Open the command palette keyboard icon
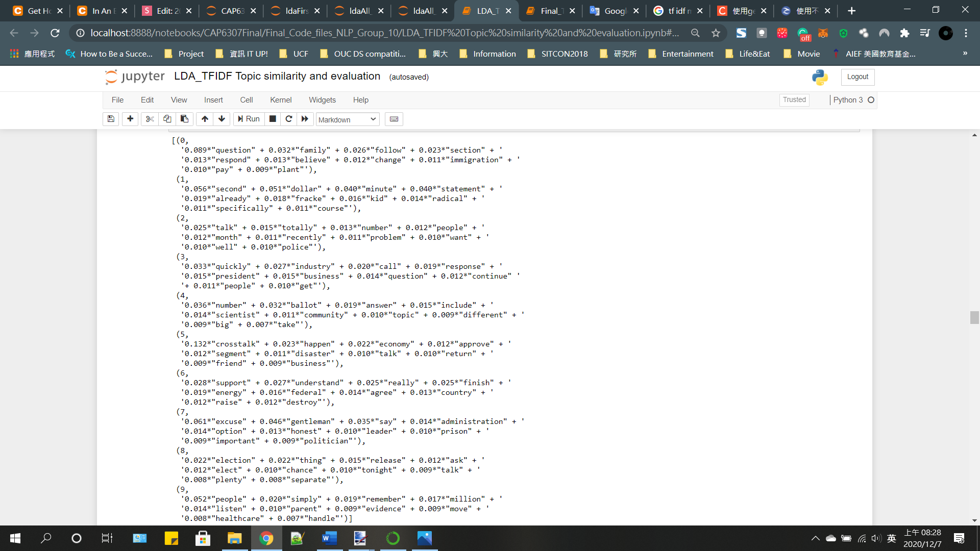This screenshot has height=551, width=980. pyautogui.click(x=394, y=119)
